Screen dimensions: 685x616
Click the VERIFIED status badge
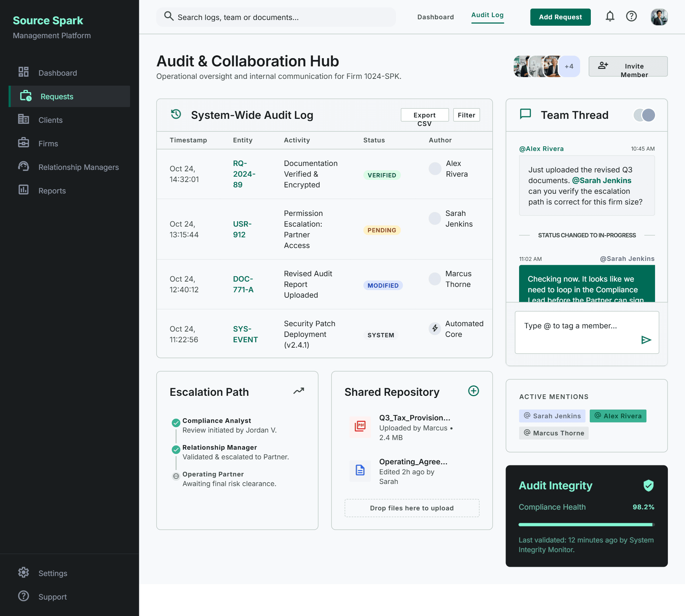point(382,175)
